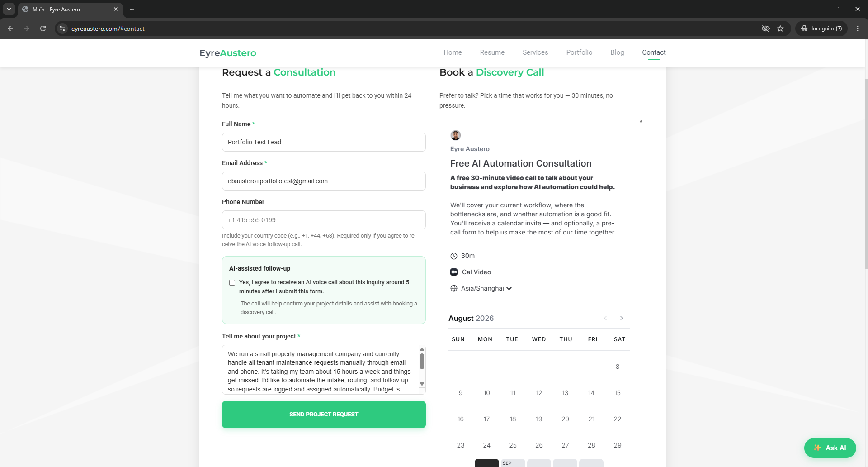This screenshot has width=868, height=467.
Task: Reload the page with the refresh icon
Action: [x=43, y=29]
